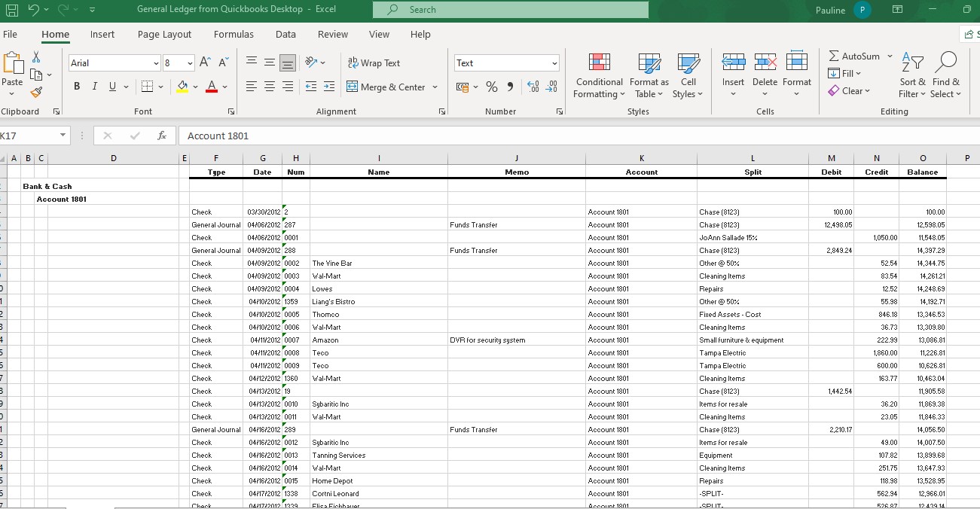Switch to the Formulas tab

[x=234, y=34]
